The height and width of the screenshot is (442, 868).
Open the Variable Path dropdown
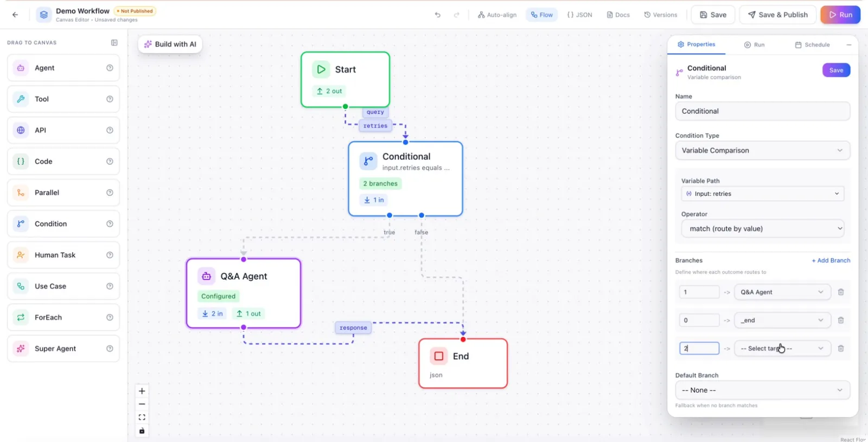point(763,194)
